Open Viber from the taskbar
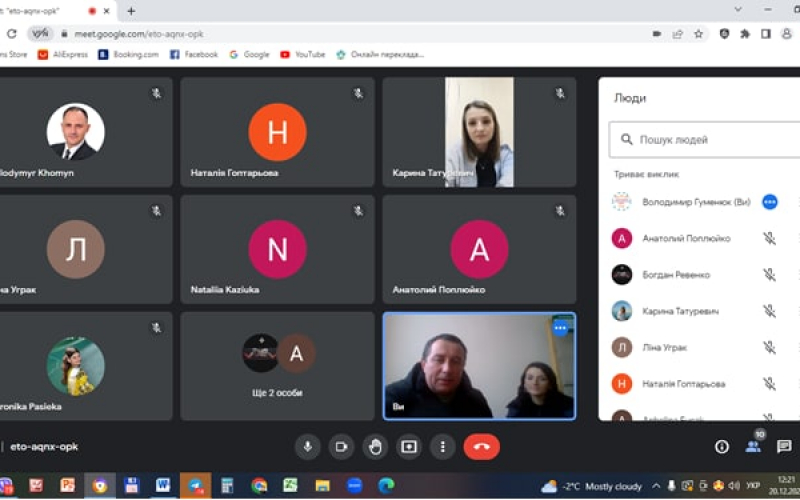 click(5, 486)
